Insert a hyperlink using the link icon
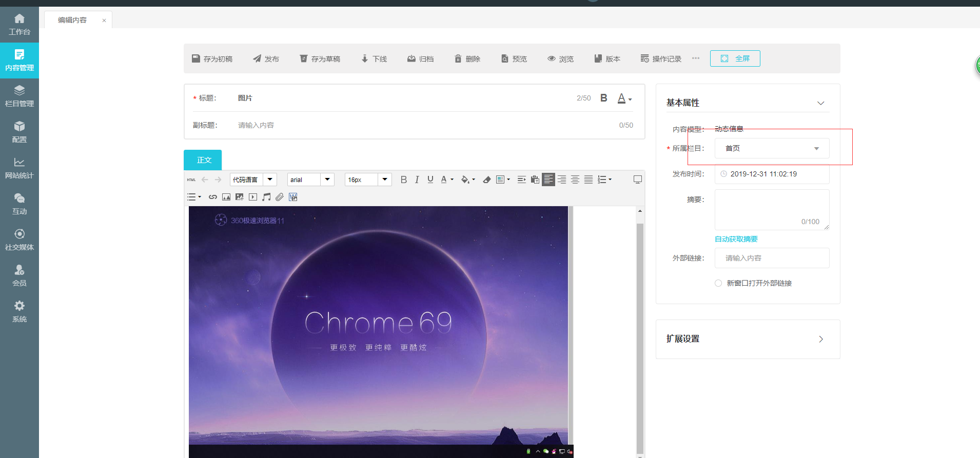The image size is (980, 458). (212, 197)
